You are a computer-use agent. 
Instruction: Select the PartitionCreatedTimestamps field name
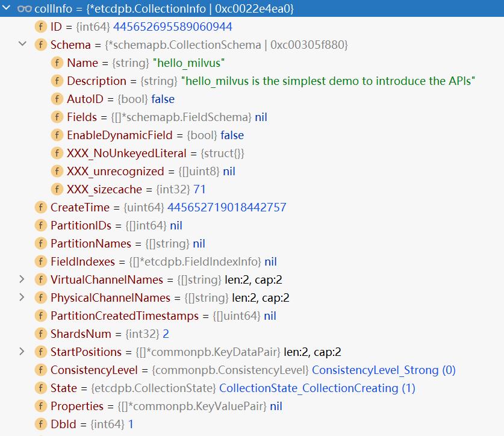coord(125,316)
